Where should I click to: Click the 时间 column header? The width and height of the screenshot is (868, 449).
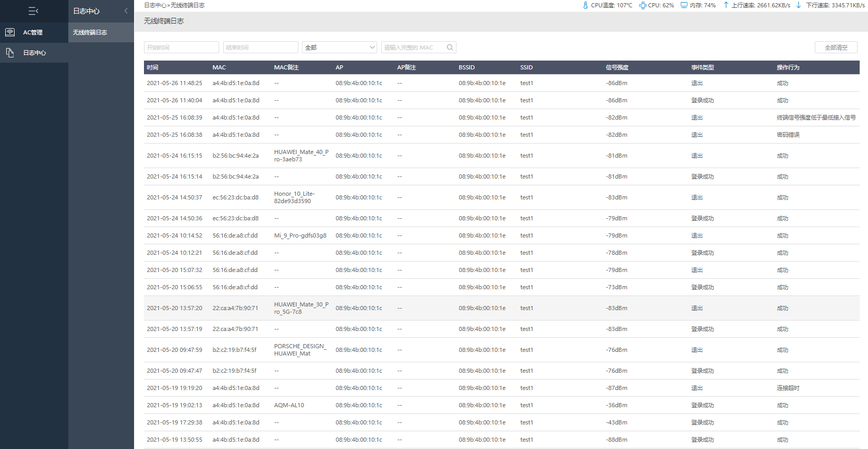152,67
